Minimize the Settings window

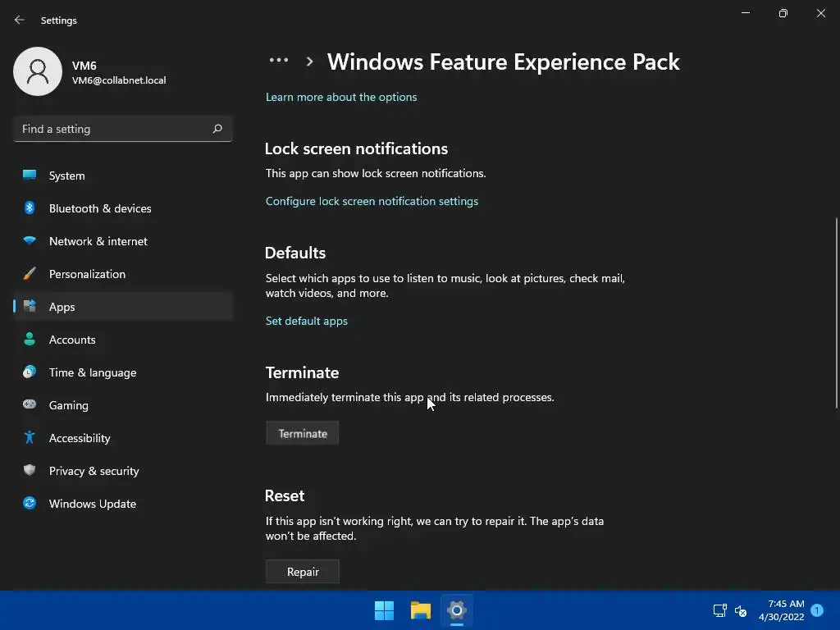[x=745, y=13]
